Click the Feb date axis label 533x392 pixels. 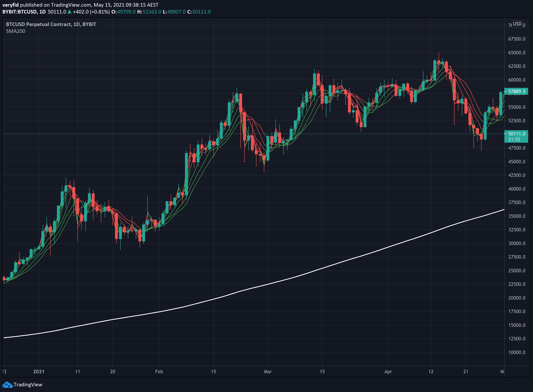159,371
